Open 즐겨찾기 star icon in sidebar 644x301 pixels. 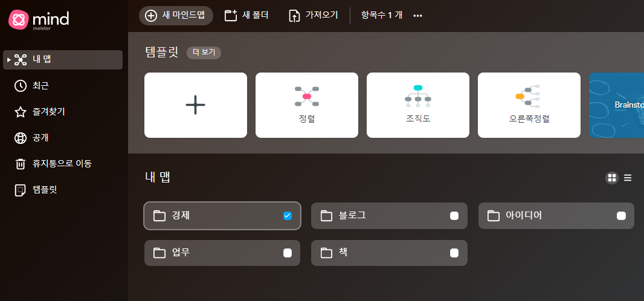20,112
